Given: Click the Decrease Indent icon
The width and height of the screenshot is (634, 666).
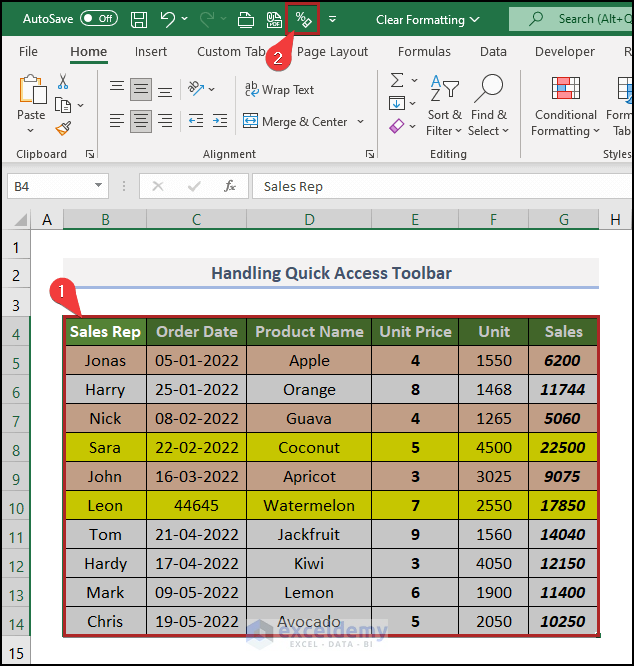Looking at the screenshot, I should point(196,121).
